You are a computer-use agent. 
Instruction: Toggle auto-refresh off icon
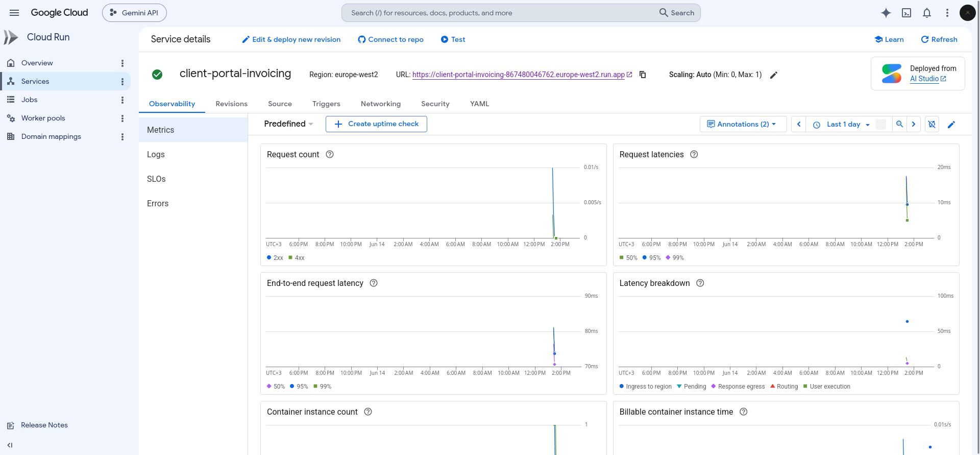[x=932, y=124]
